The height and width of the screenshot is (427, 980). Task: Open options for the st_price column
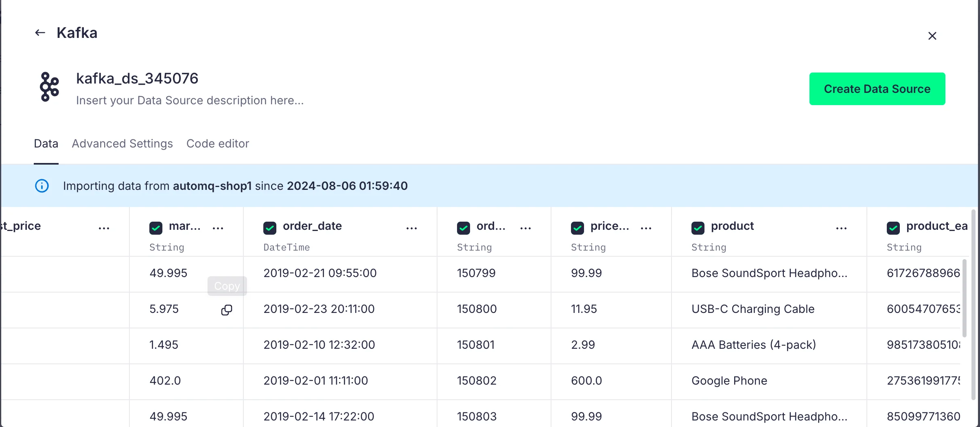coord(104,228)
